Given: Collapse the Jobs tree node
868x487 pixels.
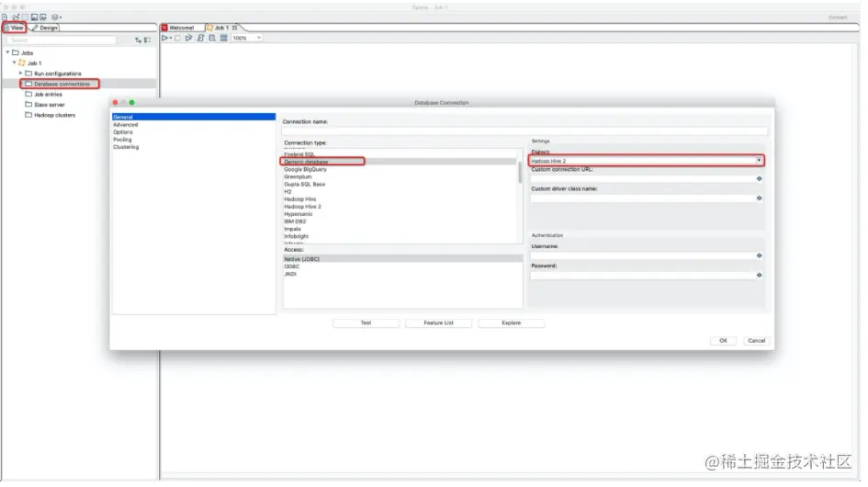Looking at the screenshot, I should 7,52.
